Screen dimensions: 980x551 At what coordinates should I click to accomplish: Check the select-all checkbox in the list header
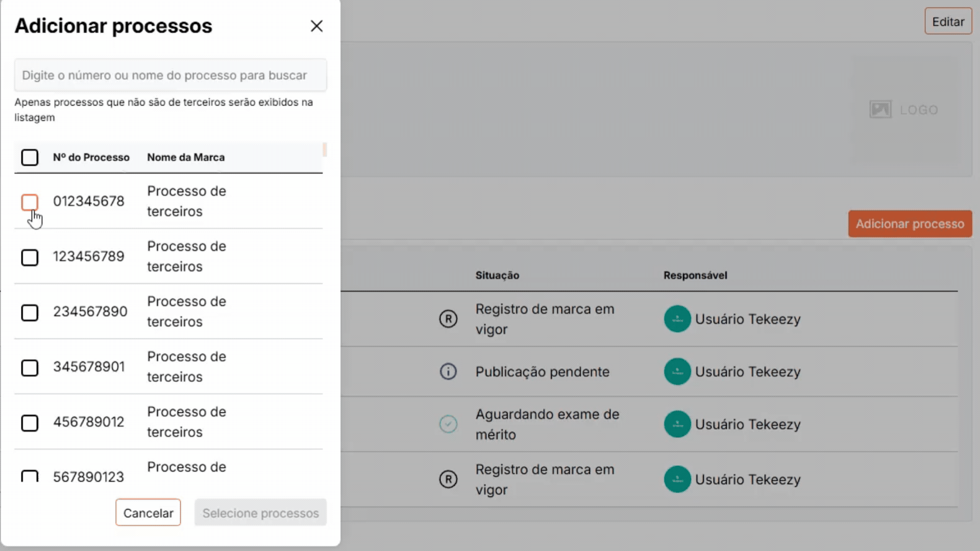pos(30,157)
